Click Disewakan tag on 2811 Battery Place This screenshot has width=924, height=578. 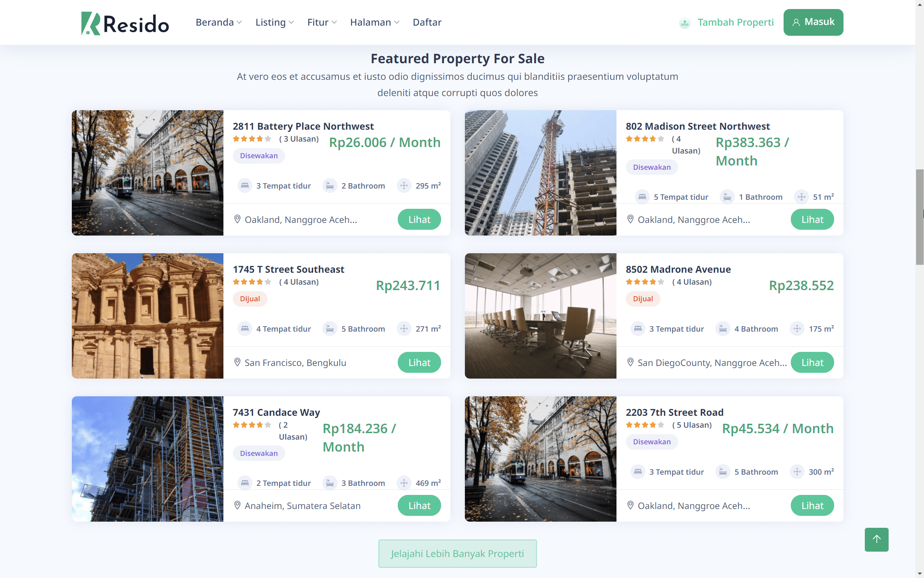259,156
